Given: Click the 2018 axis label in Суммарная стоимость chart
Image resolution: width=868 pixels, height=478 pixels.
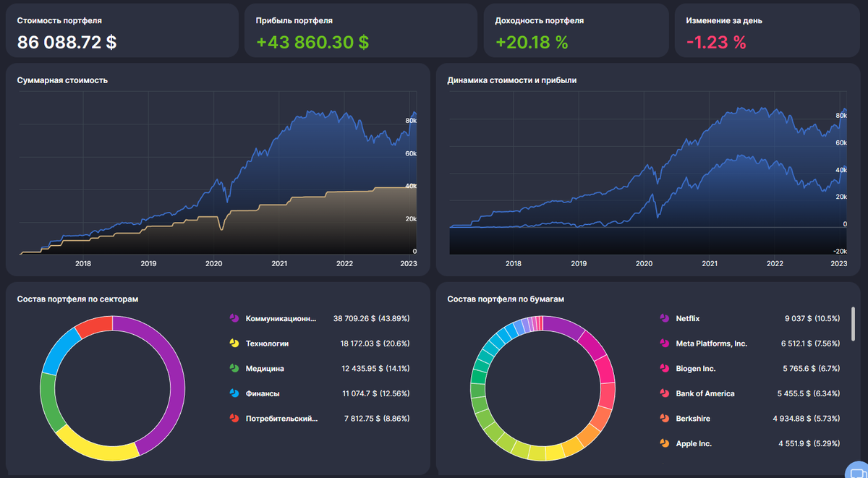Looking at the screenshot, I should click(83, 264).
